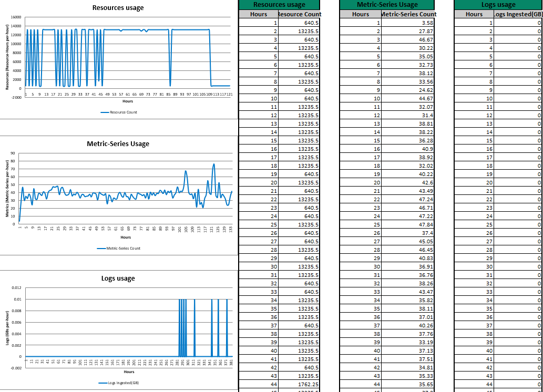The height and width of the screenshot is (392, 543).
Task: Select Metric-Series Count cell 46.67
Action: (407, 40)
